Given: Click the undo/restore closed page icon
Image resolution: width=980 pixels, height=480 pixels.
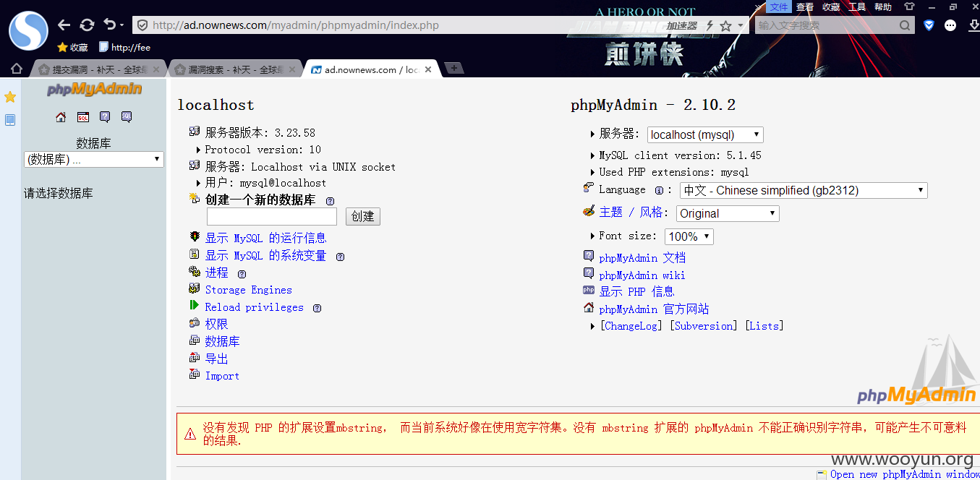Looking at the screenshot, I should (109, 25).
